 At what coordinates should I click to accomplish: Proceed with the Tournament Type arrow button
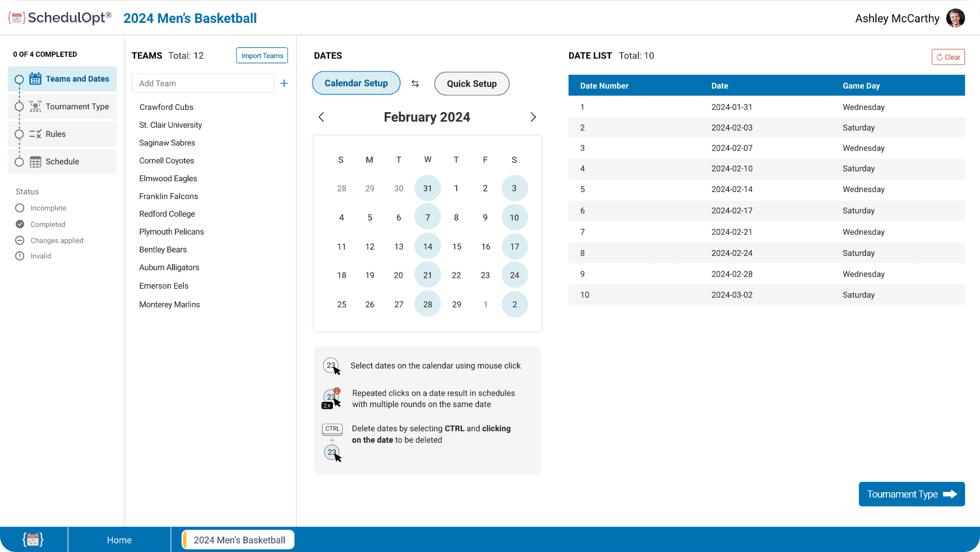[x=912, y=494]
